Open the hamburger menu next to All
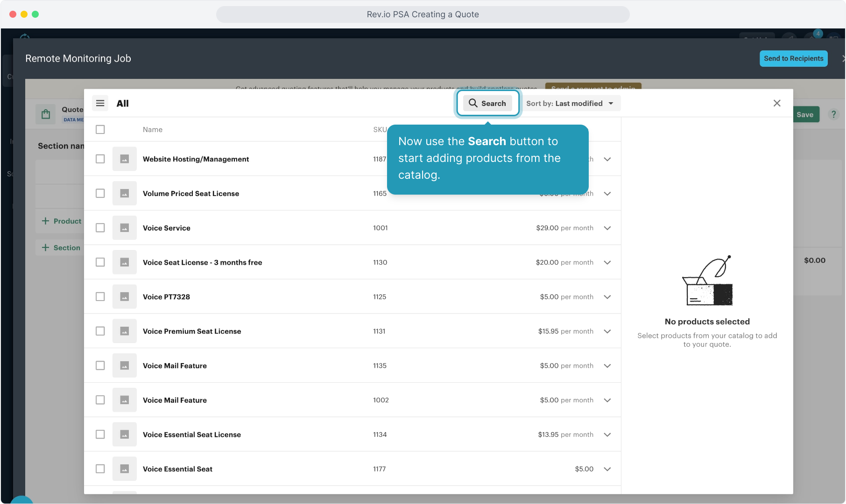 click(100, 103)
